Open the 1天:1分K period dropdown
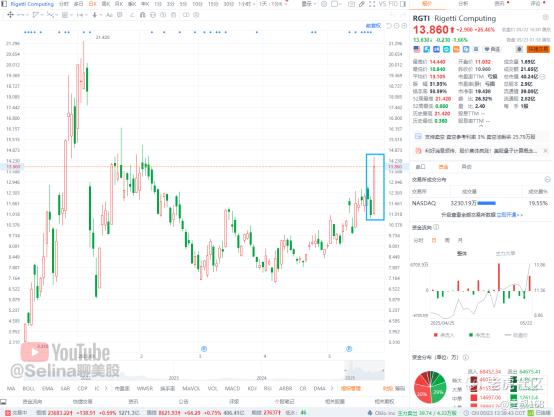 [x=273, y=4]
